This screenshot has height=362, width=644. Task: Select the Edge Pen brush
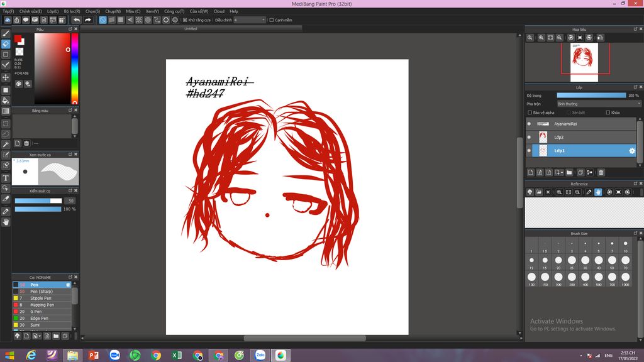42,318
